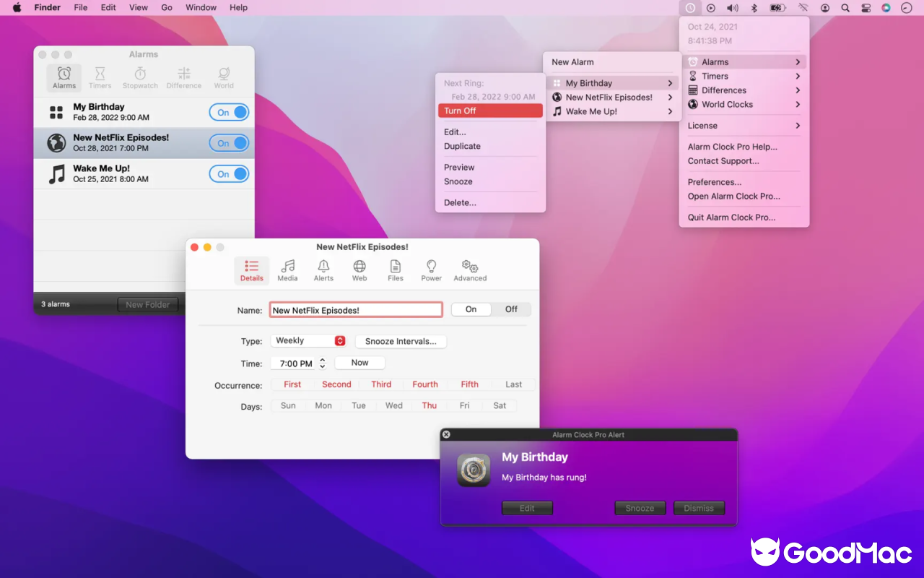Open Preferences from the status menu
The image size is (924, 578).
pos(710,182)
